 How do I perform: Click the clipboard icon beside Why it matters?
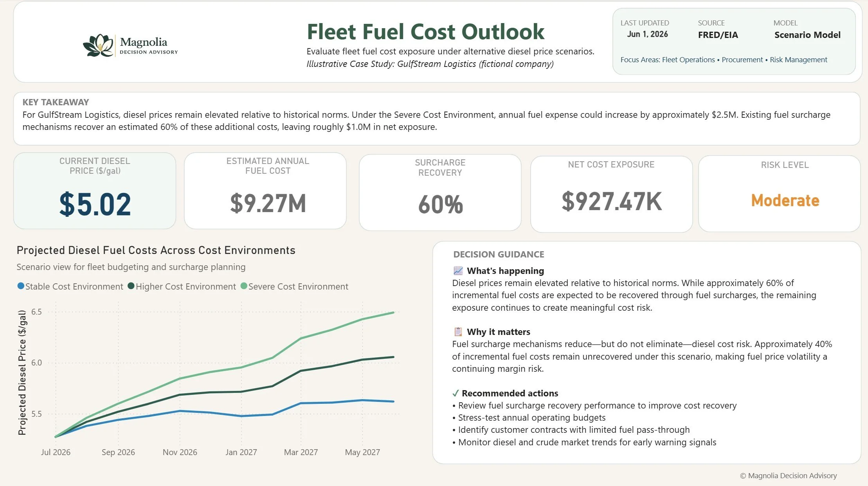click(x=458, y=332)
